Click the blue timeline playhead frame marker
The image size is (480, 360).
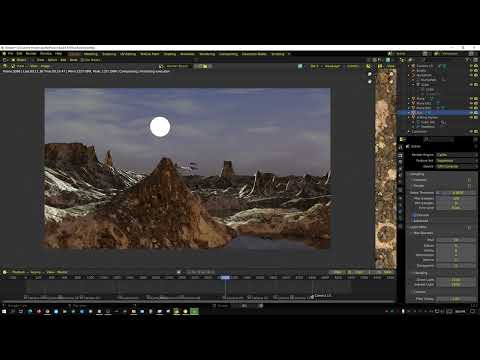pos(225,277)
